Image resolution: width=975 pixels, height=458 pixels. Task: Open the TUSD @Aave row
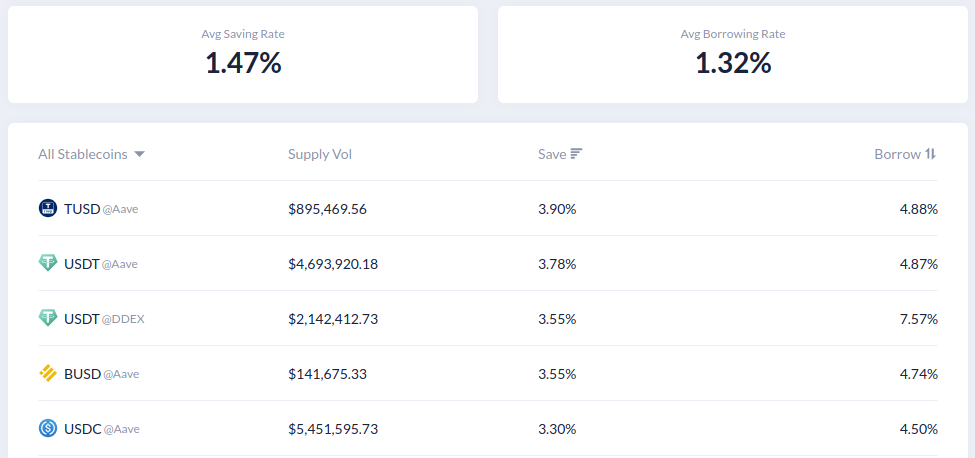coord(488,209)
